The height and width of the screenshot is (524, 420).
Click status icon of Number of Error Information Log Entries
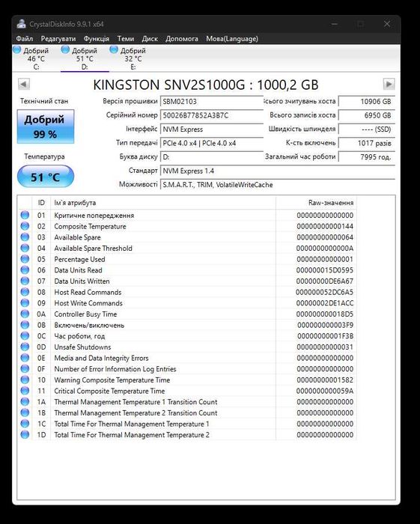click(x=25, y=368)
